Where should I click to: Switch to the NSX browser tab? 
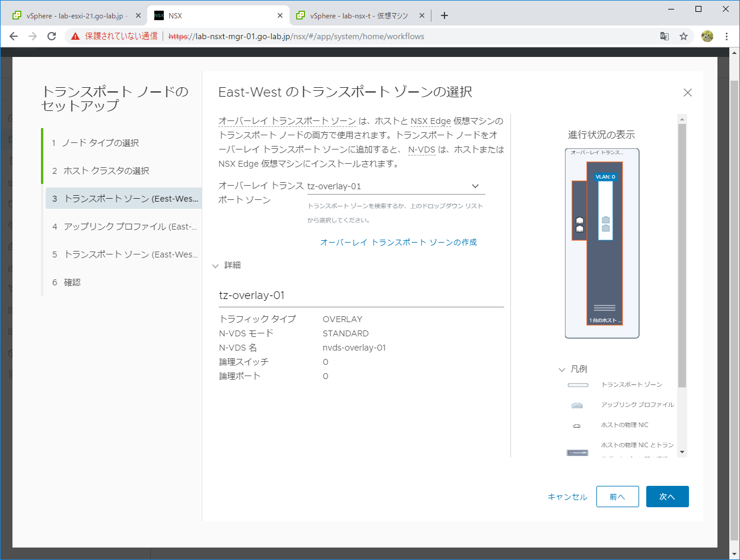(x=217, y=15)
